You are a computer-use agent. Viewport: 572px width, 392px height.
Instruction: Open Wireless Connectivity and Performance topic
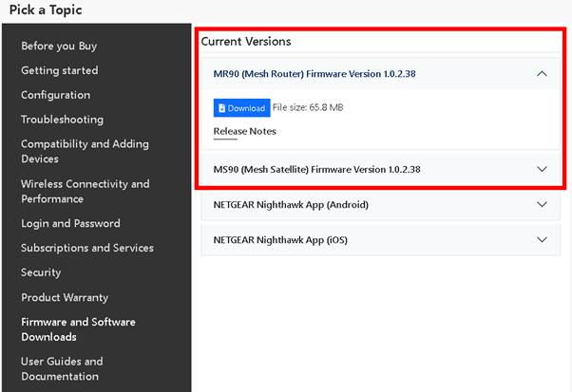86,192
